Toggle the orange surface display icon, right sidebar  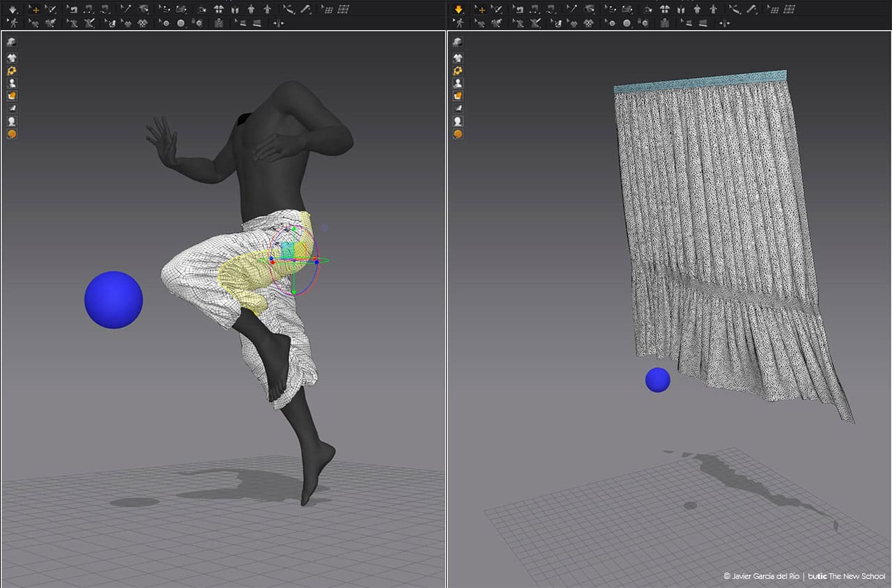(458, 95)
